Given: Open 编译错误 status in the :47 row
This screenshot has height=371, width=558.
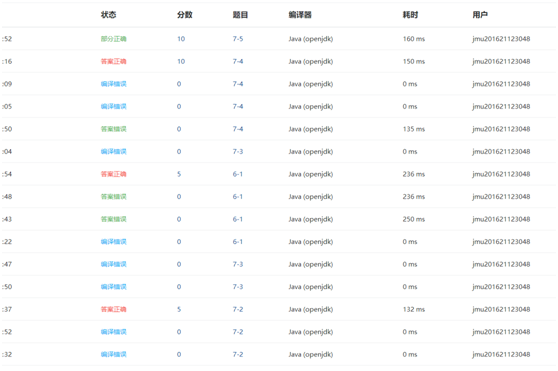Looking at the screenshot, I should [114, 264].
